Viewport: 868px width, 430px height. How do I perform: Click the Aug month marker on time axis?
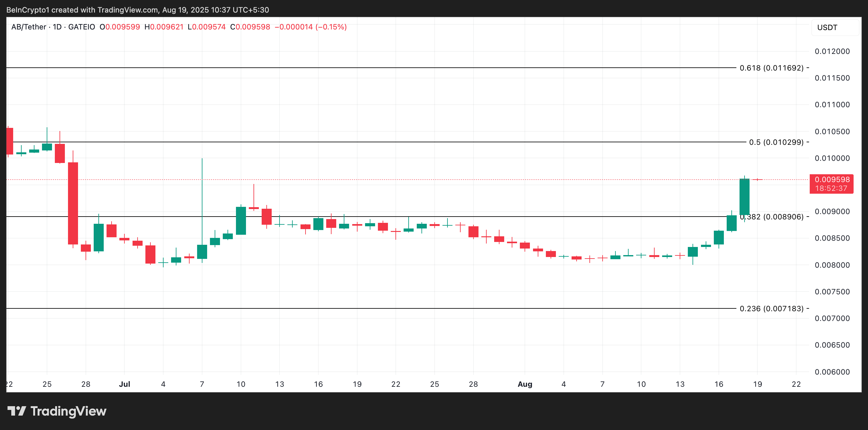click(525, 384)
